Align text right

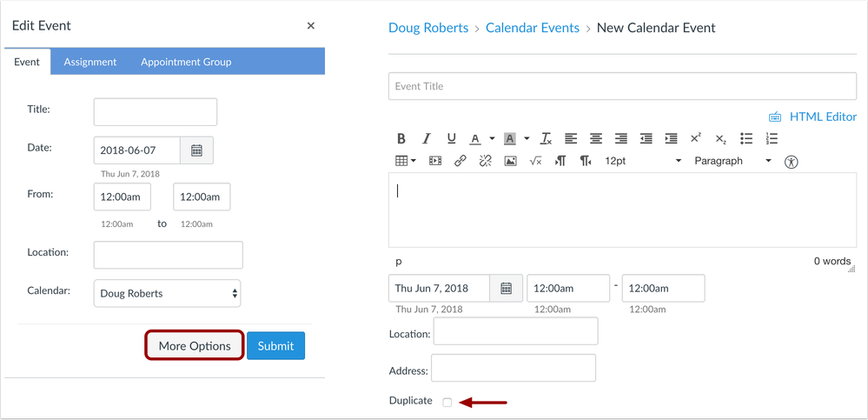pyautogui.click(x=621, y=138)
